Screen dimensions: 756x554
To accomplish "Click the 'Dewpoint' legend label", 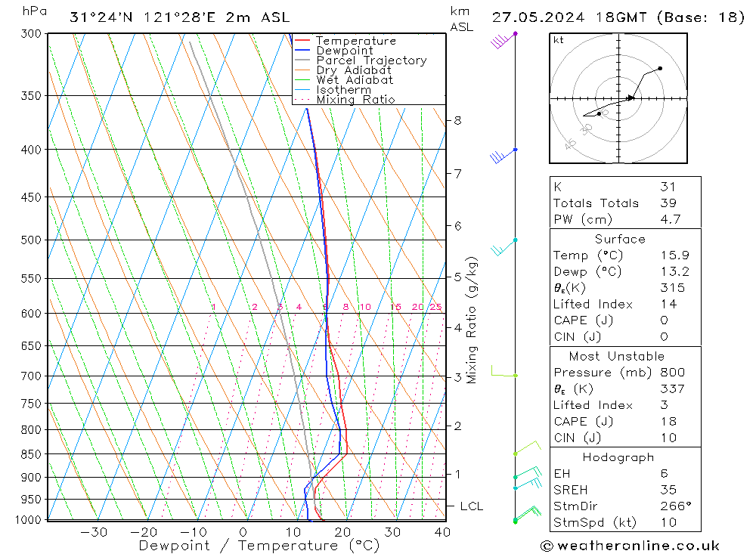I will pos(344,51).
